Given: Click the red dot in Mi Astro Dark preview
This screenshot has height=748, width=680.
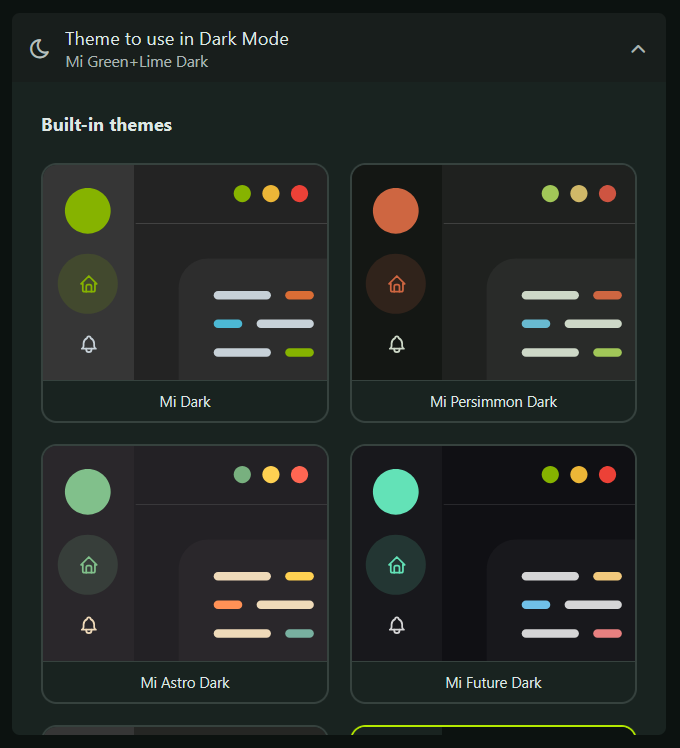Looking at the screenshot, I should (300, 475).
